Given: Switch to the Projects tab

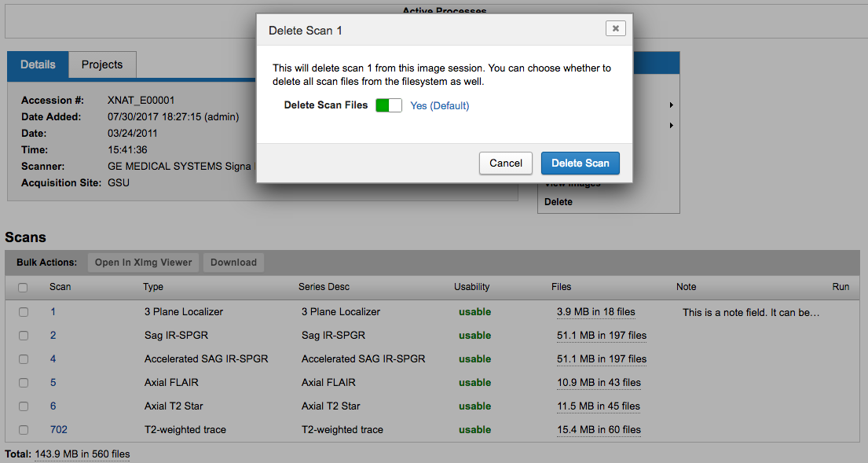Looking at the screenshot, I should [x=102, y=65].
